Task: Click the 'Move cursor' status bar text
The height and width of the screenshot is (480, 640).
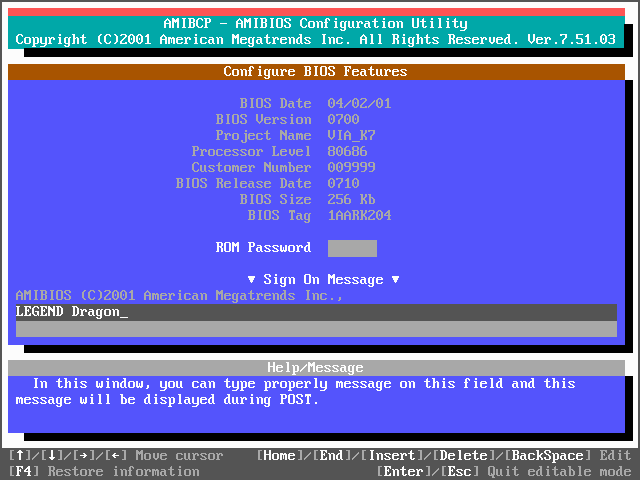Action: (x=180, y=456)
